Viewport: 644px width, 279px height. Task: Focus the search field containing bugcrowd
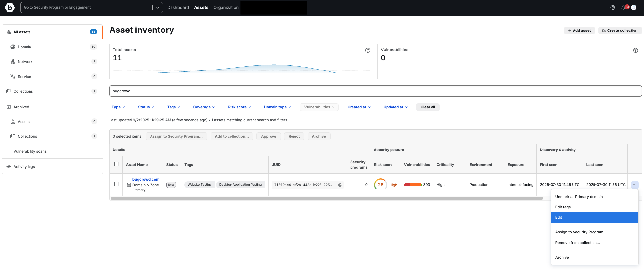tap(375, 91)
